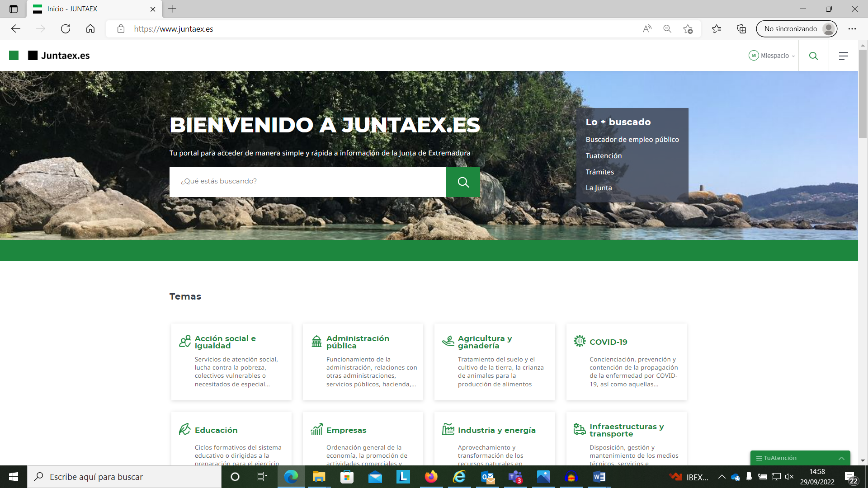Click the Administración pública building icon
Image resolution: width=868 pixels, height=488 pixels.
point(316,341)
